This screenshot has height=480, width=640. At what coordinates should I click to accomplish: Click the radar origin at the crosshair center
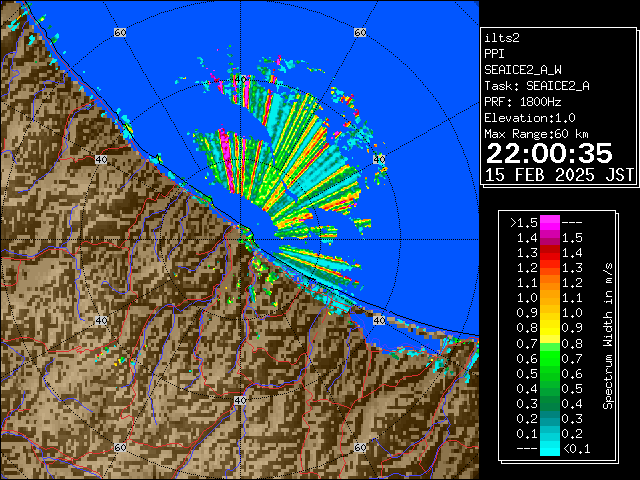point(240,240)
